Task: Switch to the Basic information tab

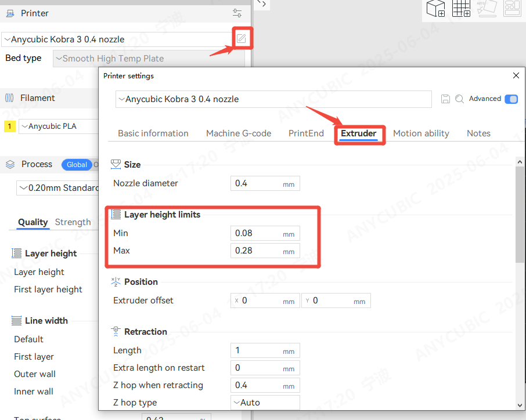Action: (x=153, y=133)
